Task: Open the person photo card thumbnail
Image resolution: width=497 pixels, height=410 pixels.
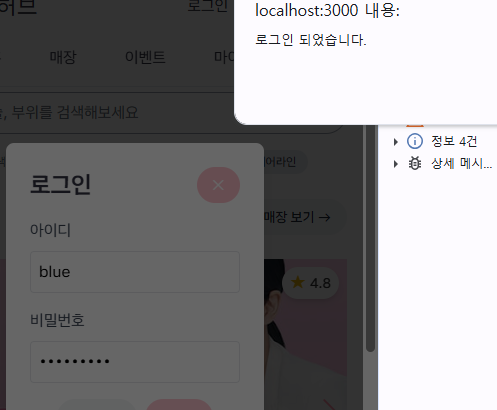Action: pos(305,334)
